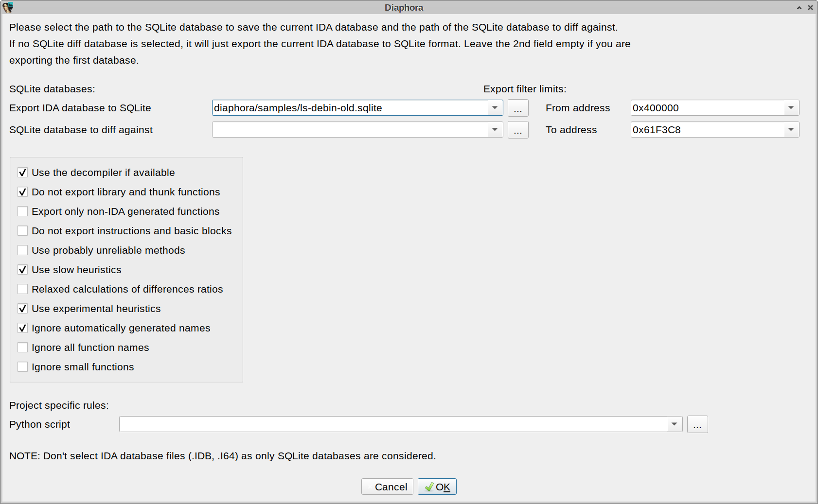
Task: Click the shade/roll-up arrow in the title bar
Action: [x=799, y=7]
